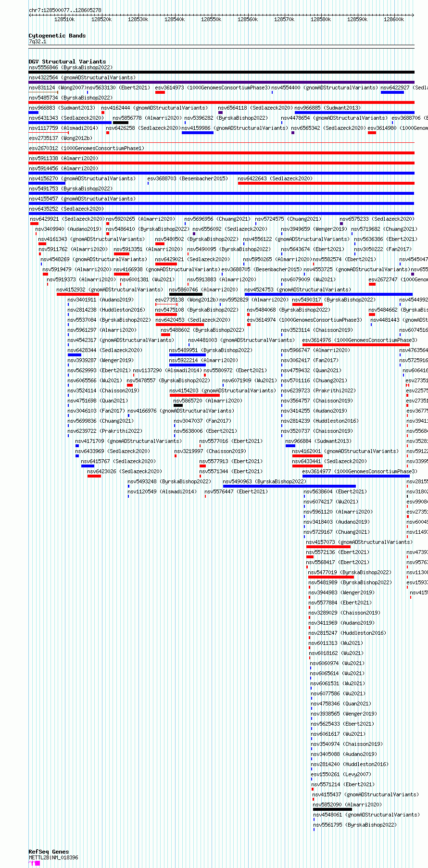Click the blue bar under nsv4159986
The width and height of the screenshot is (428, 868).
[198, 133]
